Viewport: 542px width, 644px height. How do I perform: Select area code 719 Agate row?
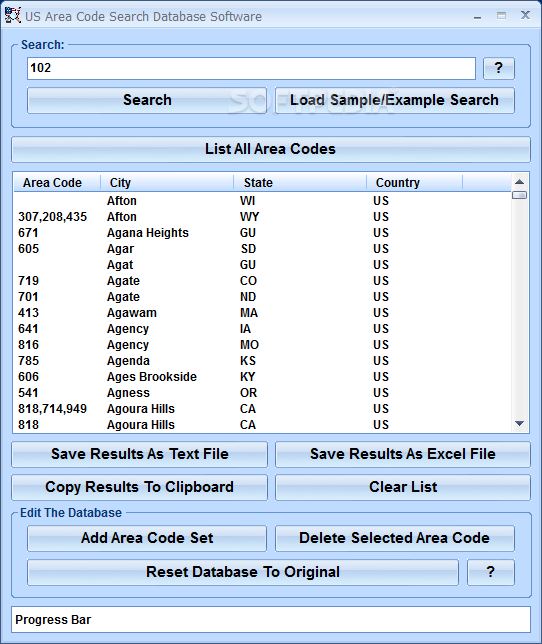point(263,281)
